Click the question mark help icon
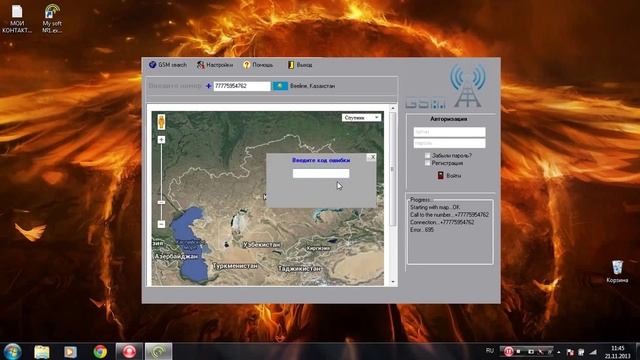Screen dimensions: 640x360 pyautogui.click(x=247, y=65)
